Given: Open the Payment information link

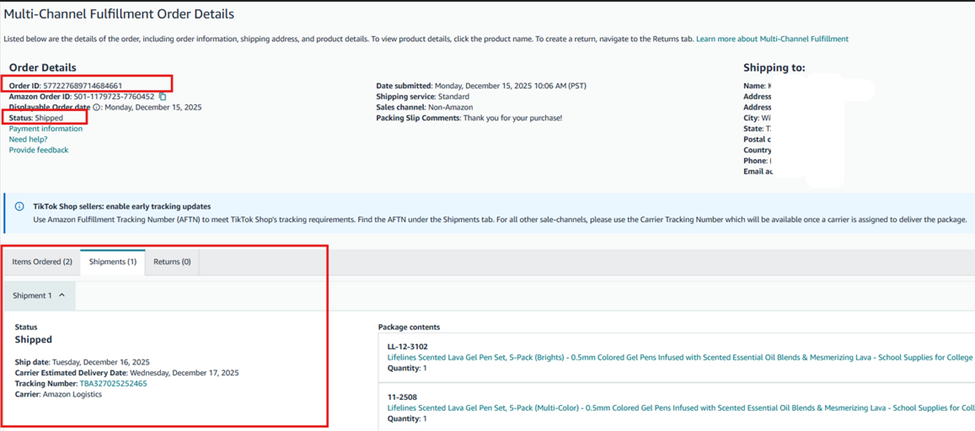Looking at the screenshot, I should [x=46, y=129].
